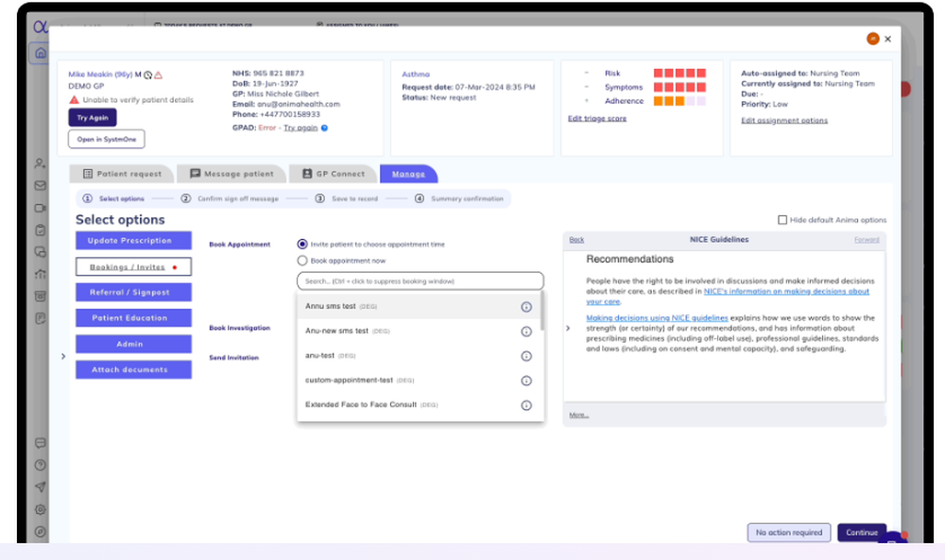
Task: Go to step 2 Confirm sign off message
Action: point(230,198)
